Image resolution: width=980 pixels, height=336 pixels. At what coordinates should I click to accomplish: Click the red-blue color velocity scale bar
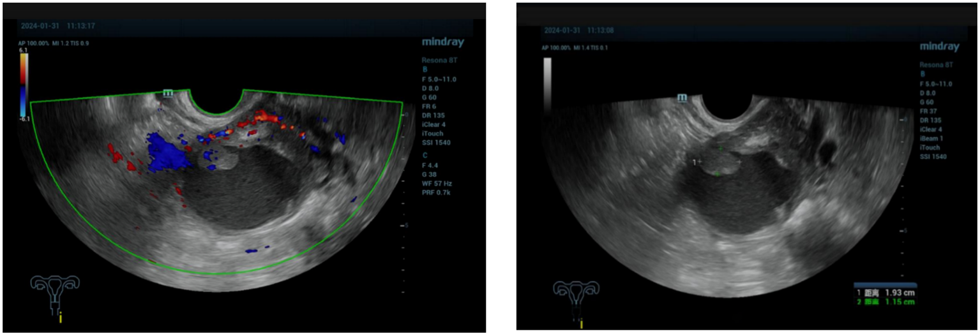pos(23,85)
